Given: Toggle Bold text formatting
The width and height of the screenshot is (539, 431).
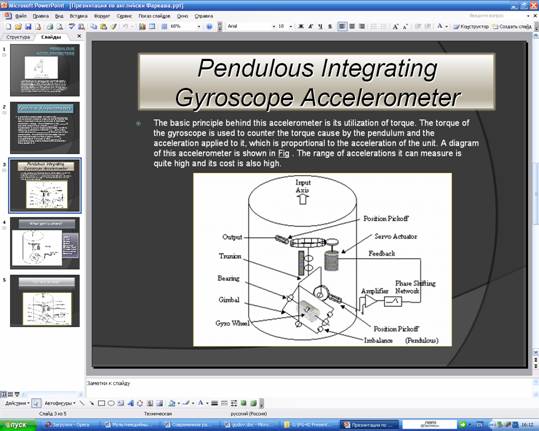Looking at the screenshot, I should 301,26.
